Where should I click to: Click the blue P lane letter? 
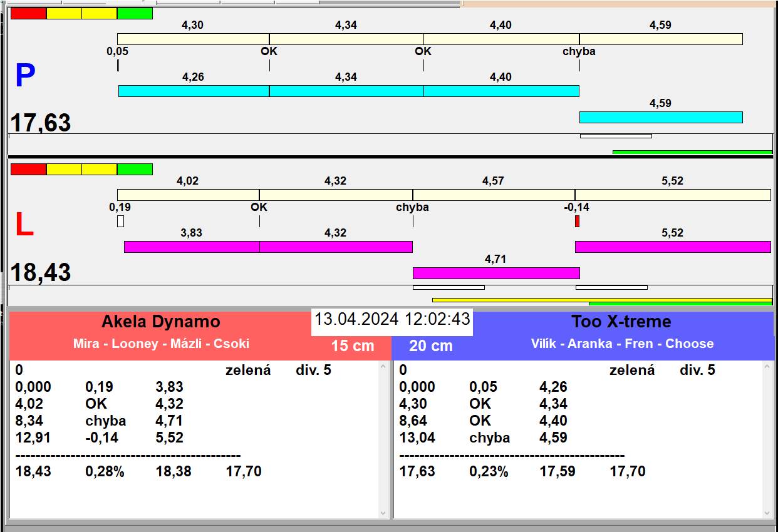(25, 76)
